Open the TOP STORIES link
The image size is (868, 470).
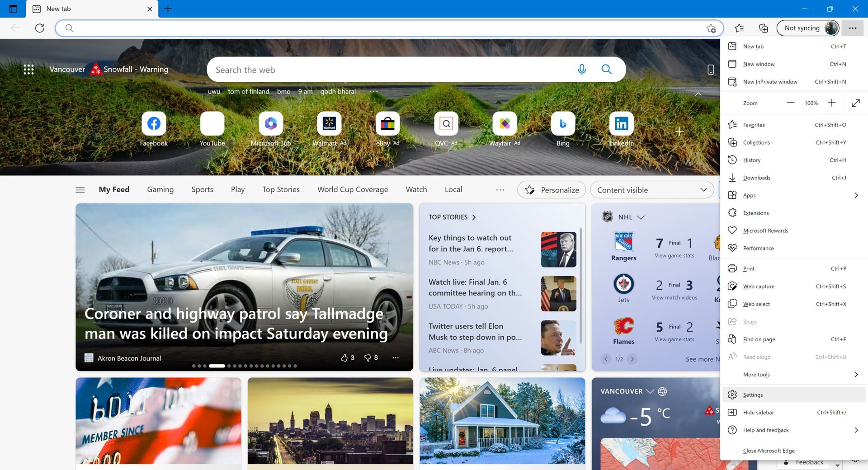coord(452,217)
